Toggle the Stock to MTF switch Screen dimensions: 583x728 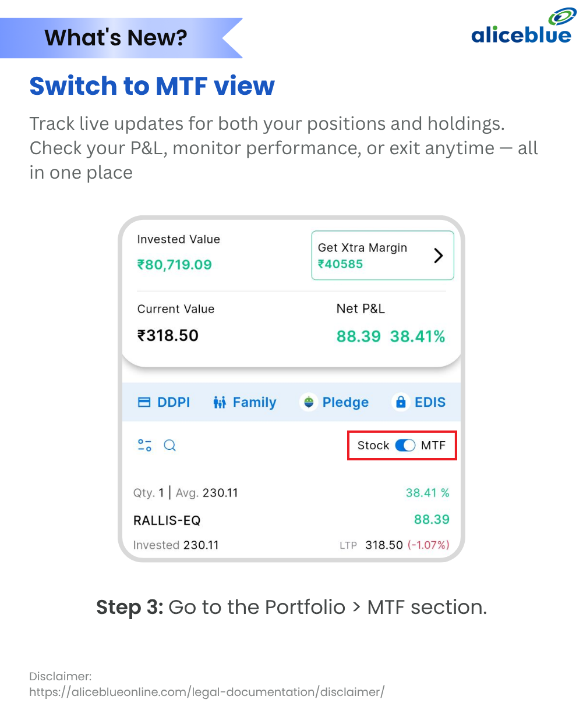pyautogui.click(x=405, y=445)
